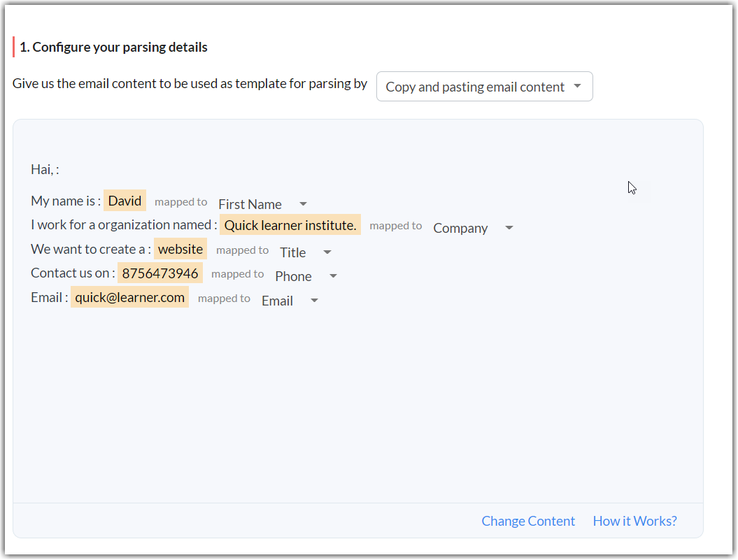Open the "Copy and pasting email content" dropdown
Image resolution: width=738 pixels, height=560 pixels.
[484, 87]
